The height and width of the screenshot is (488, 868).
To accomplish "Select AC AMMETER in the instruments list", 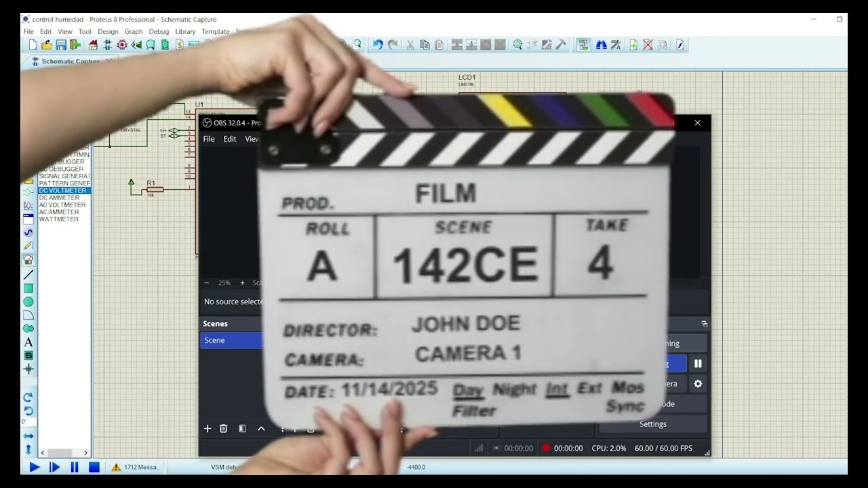I will 59,212.
